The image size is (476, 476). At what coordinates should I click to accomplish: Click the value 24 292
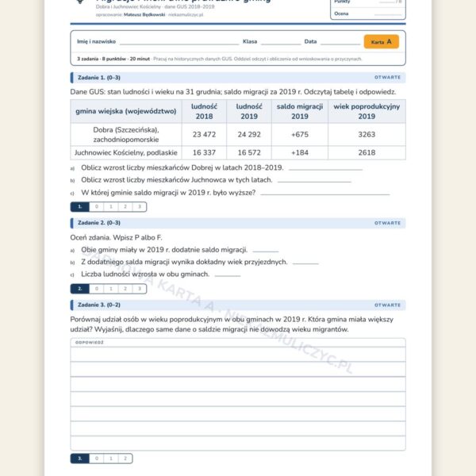click(x=249, y=135)
